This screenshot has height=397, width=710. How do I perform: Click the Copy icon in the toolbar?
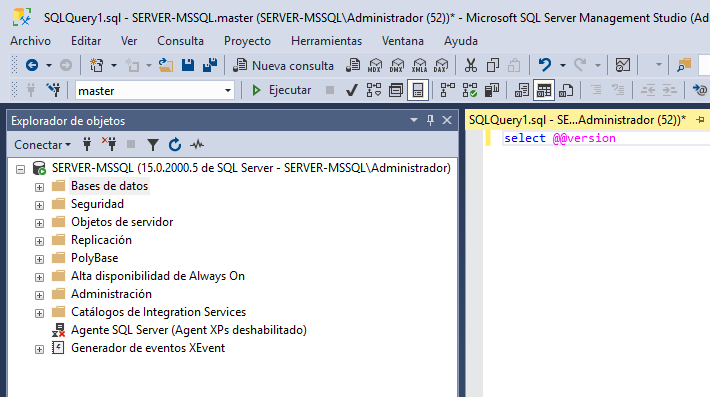coord(493,66)
